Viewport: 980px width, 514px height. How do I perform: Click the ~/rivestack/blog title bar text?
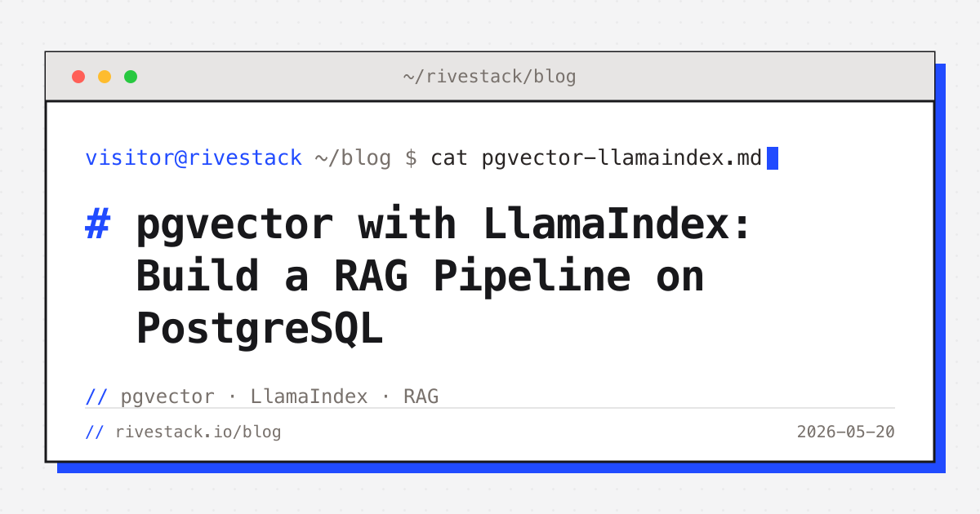(489, 78)
